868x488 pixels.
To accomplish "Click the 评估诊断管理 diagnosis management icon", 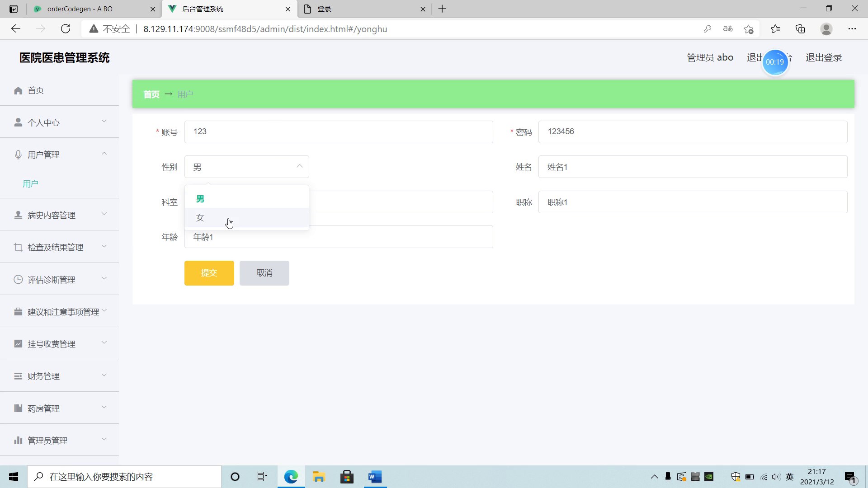I will tap(18, 279).
